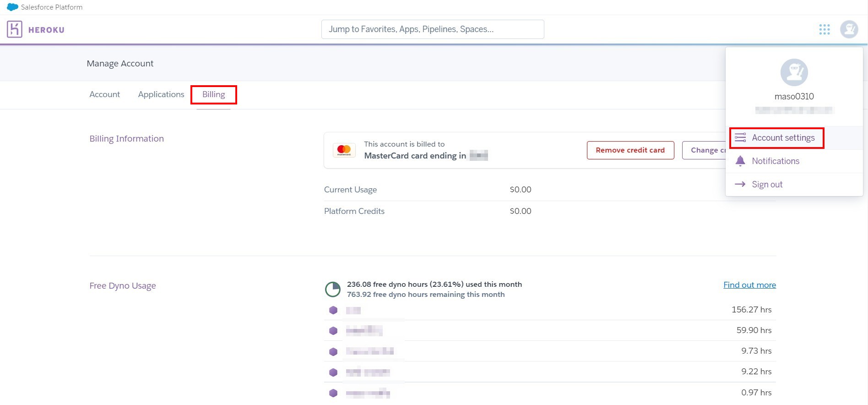Screen dimensions: 868x405
Task: Open the nine-dot app switcher grid
Action: tap(824, 29)
